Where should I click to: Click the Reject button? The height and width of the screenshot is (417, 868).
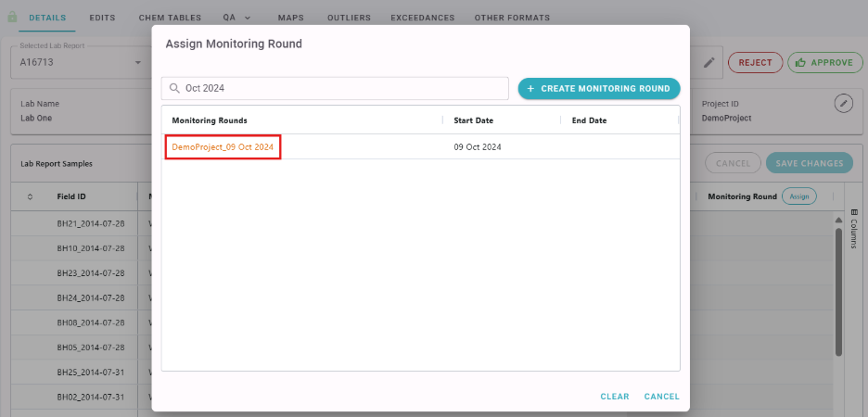click(755, 62)
